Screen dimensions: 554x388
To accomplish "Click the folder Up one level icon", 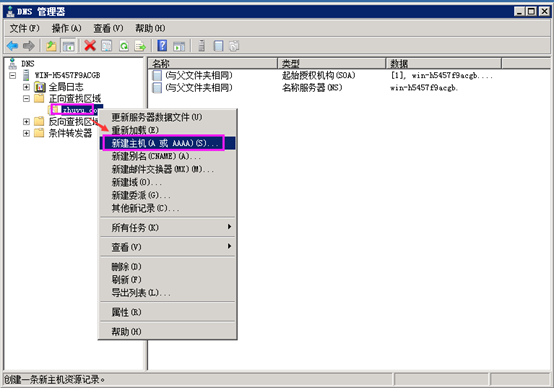I will pos(52,46).
